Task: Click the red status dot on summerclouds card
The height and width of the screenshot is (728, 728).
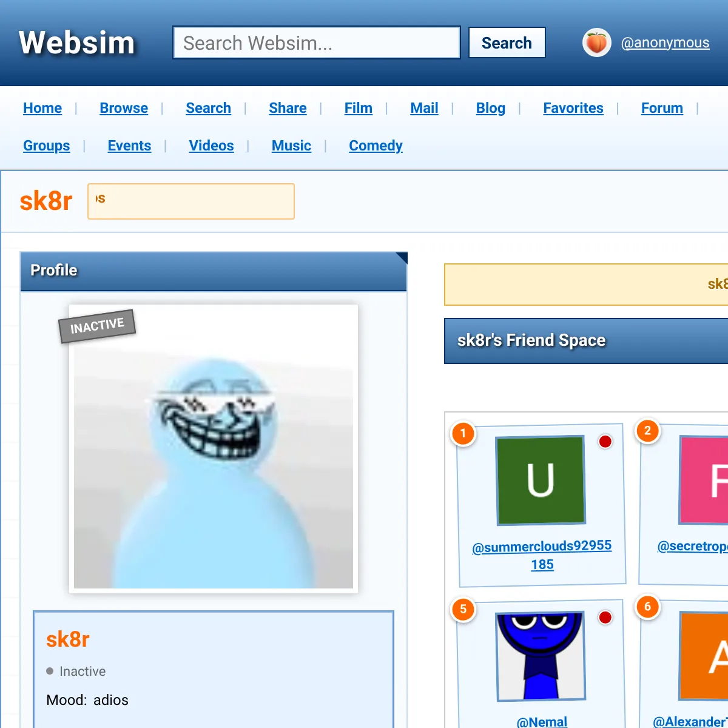Action: [605, 442]
